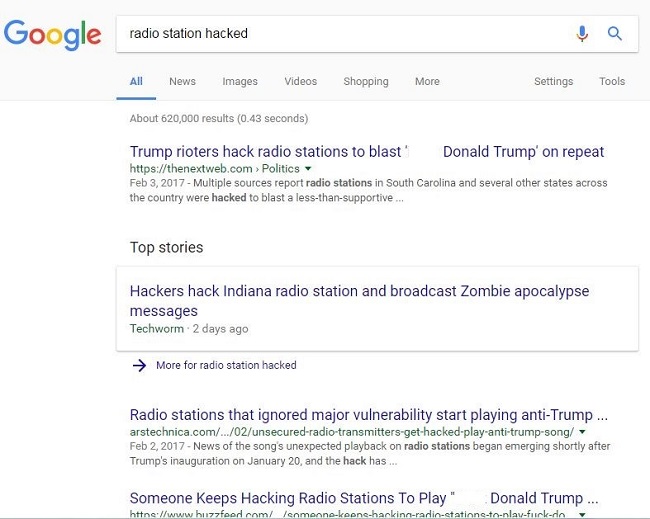Switch to the Shopping tab
This screenshot has width=650, height=519.
point(366,82)
